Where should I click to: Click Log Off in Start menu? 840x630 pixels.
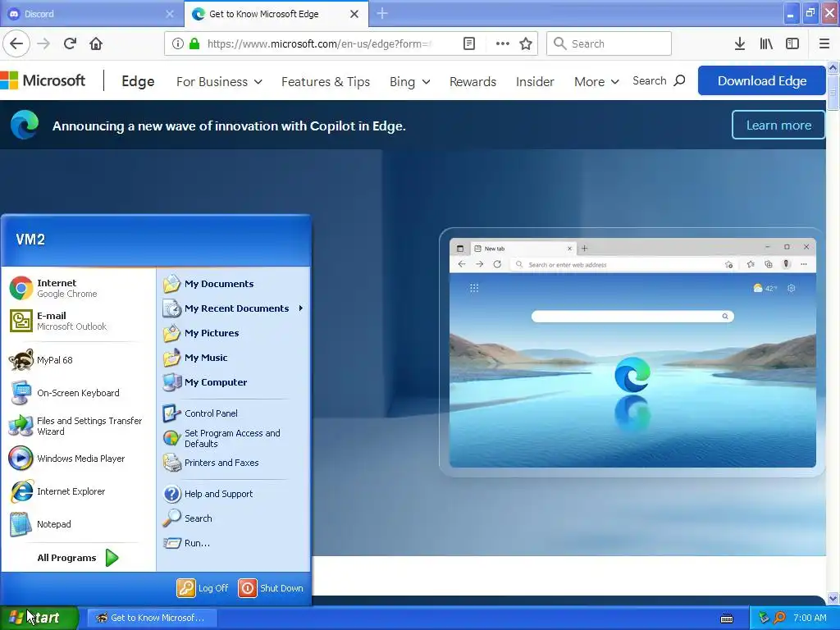pos(203,587)
